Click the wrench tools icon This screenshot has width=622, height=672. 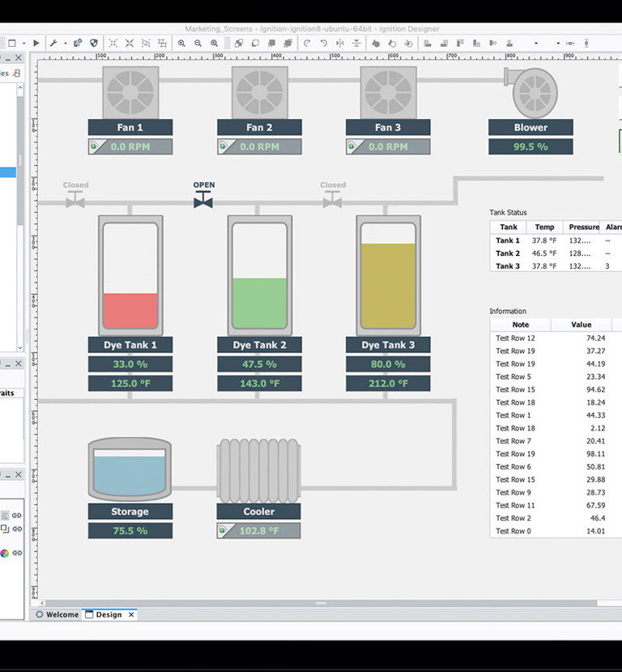pyautogui.click(x=53, y=43)
